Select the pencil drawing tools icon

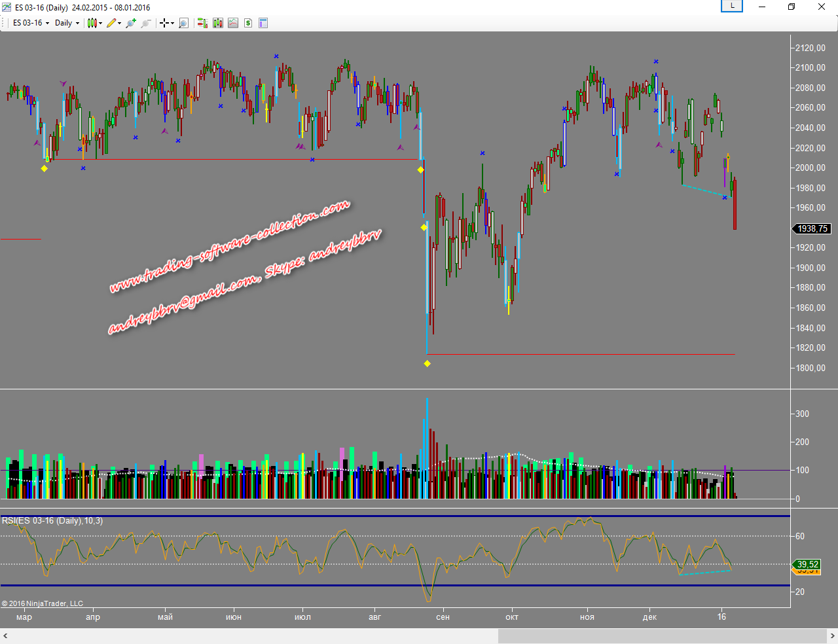point(113,23)
